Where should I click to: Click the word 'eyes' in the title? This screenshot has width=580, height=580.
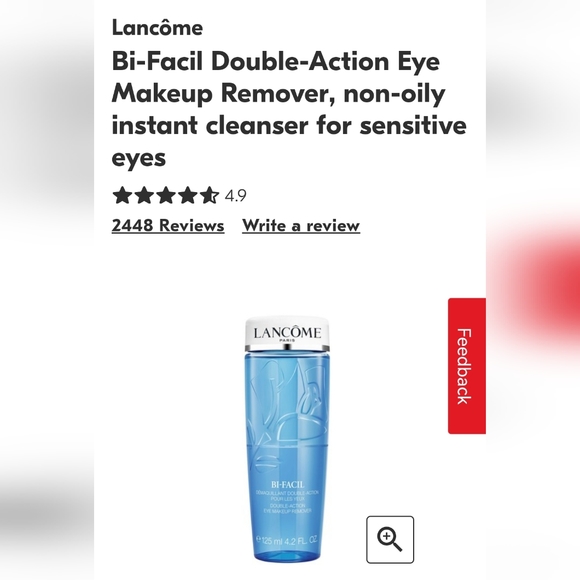139,158
